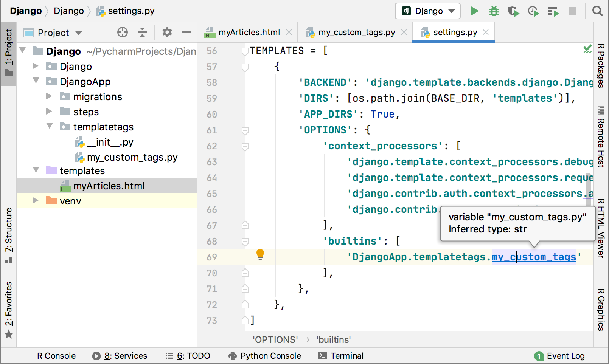Select opened file in Project view
This screenshot has width=609, height=364.
tap(123, 32)
